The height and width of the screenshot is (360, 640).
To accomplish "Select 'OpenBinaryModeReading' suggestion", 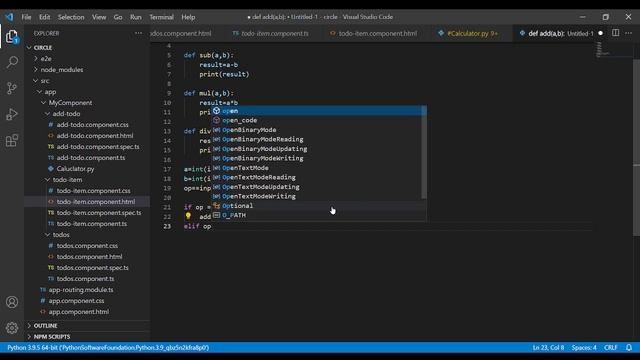I will [x=319, y=139].
